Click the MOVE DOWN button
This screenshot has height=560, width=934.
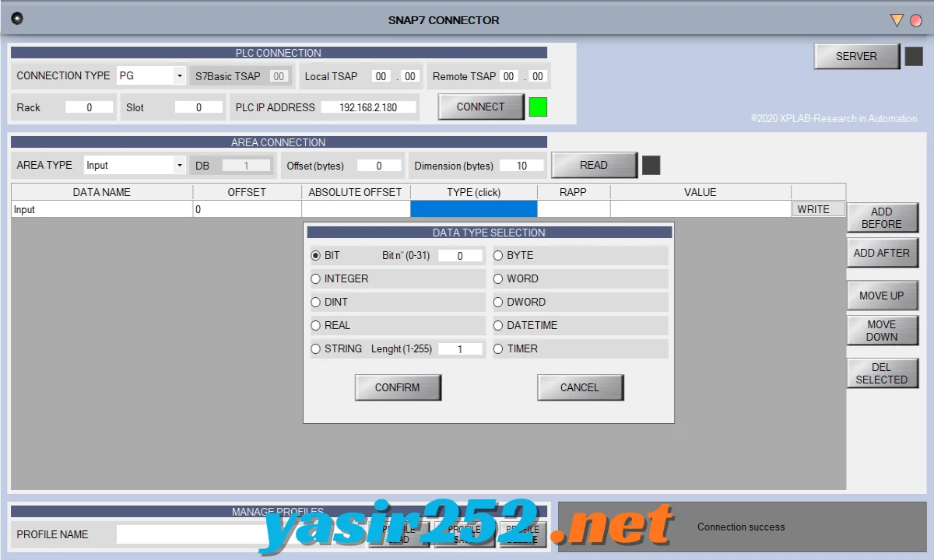point(882,331)
